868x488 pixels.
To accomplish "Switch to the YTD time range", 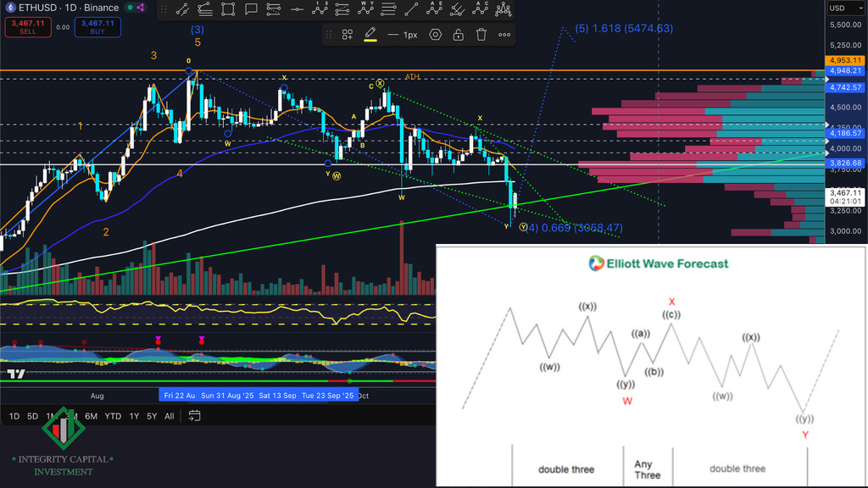I will click(x=113, y=416).
